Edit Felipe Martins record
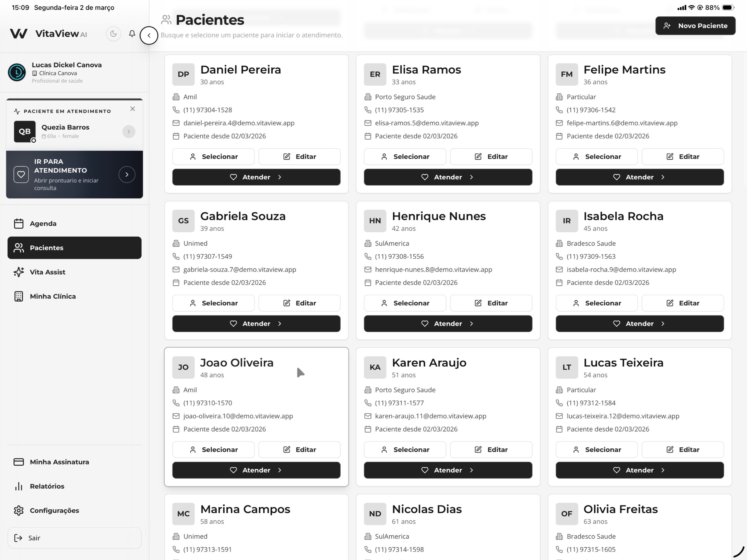This screenshot has width=747, height=560. tap(683, 157)
